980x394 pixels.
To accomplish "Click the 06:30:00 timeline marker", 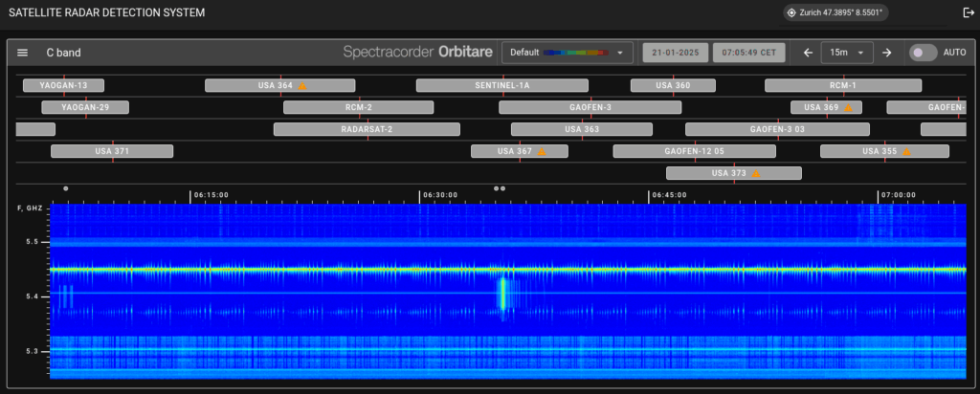I will [441, 194].
